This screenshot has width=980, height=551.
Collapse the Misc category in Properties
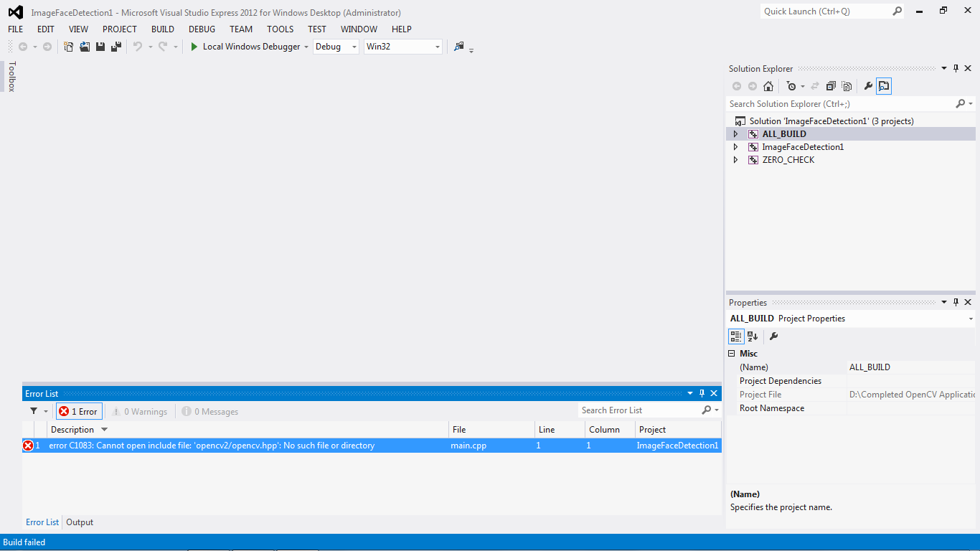point(732,354)
